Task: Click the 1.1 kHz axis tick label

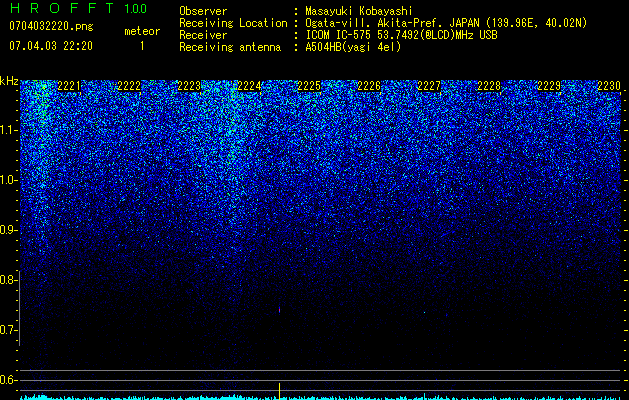Action: pyautogui.click(x=8, y=130)
